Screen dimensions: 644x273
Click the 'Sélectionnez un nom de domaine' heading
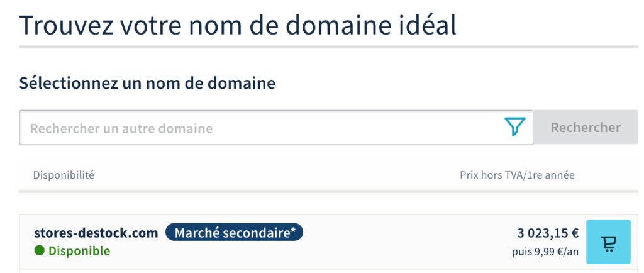pos(147,82)
